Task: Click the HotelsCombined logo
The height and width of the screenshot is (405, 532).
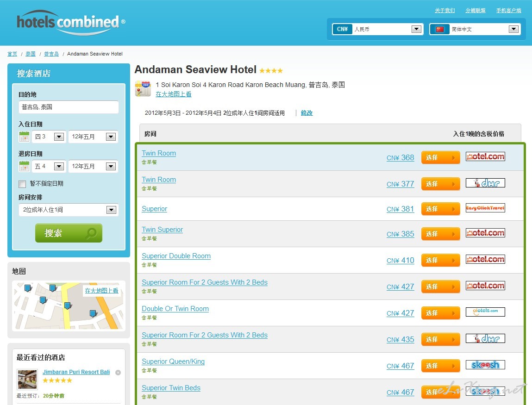Action: [x=71, y=22]
